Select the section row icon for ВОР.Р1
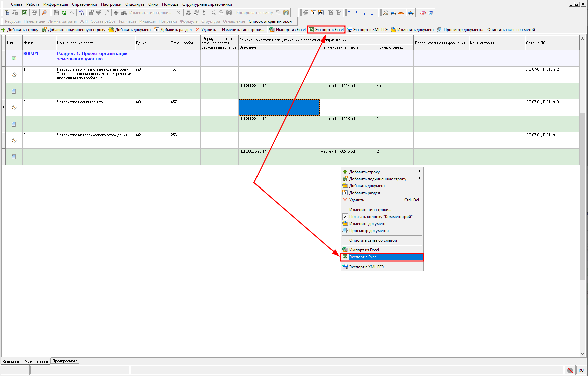Image resolution: width=588 pixels, height=376 pixels. pos(14,58)
